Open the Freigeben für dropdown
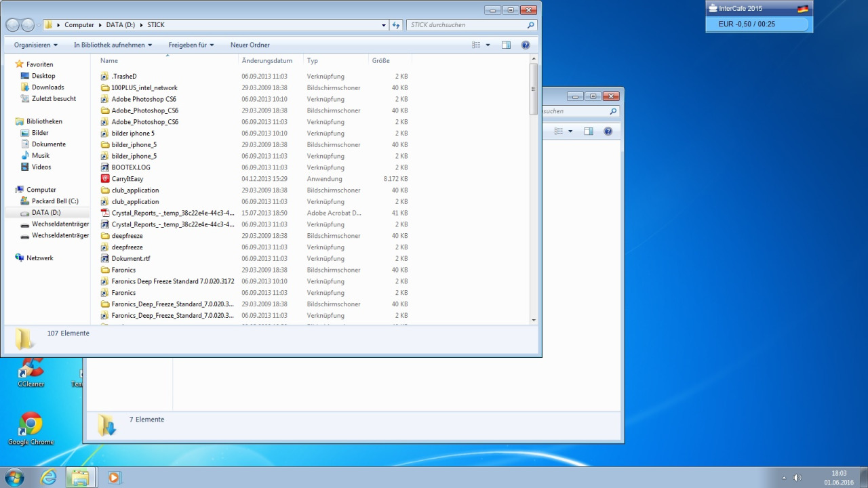This screenshot has width=868, height=488. tap(191, 45)
